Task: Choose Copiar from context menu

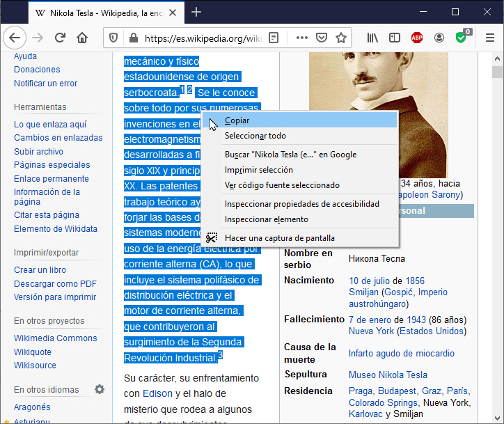Action: pos(299,120)
